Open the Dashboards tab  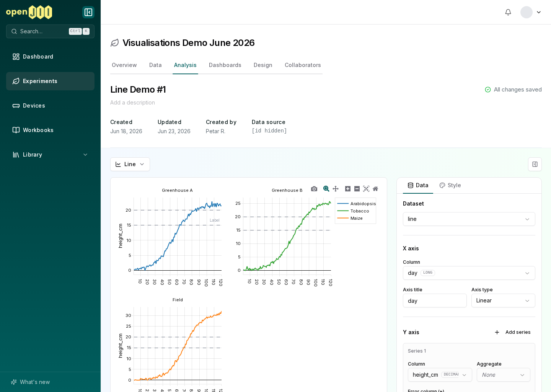[x=225, y=65]
